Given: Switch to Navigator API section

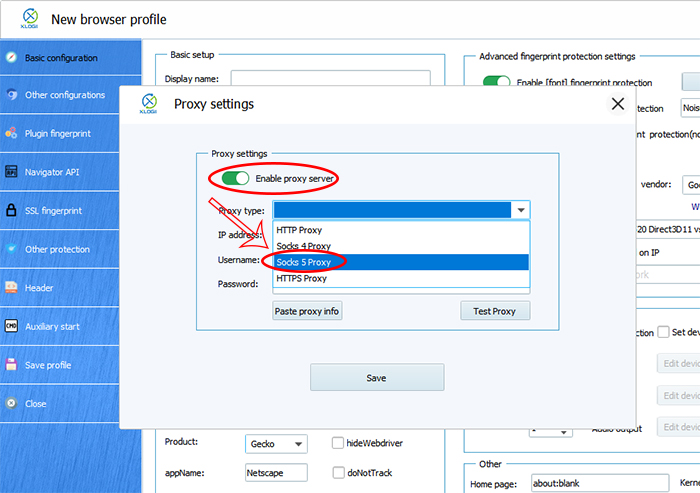Looking at the screenshot, I should click(x=60, y=172).
